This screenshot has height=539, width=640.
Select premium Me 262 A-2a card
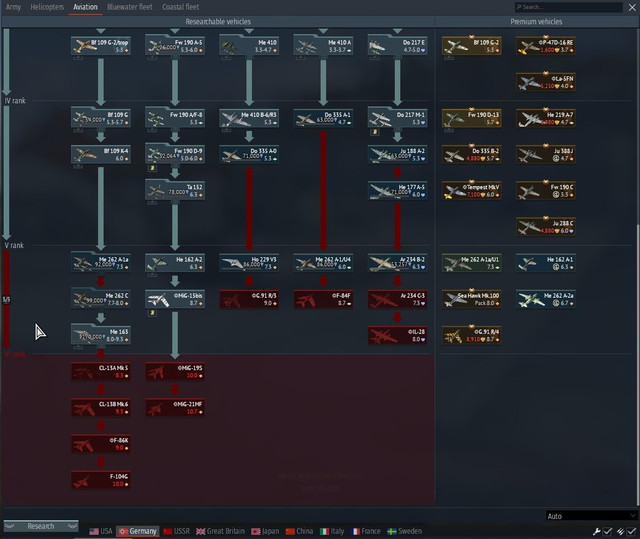tap(546, 299)
